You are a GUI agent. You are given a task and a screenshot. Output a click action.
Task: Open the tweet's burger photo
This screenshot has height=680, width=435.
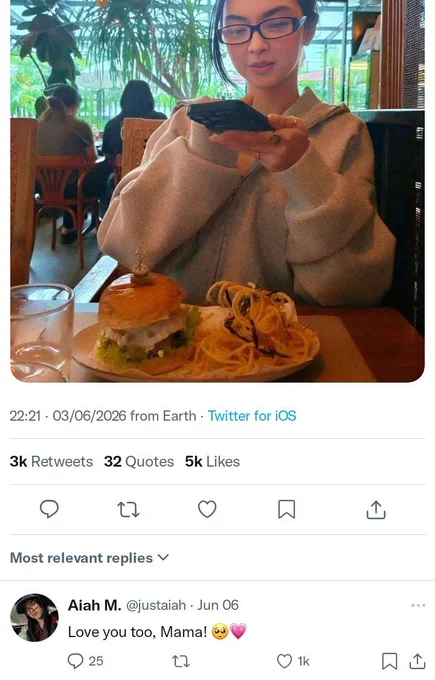(217, 191)
